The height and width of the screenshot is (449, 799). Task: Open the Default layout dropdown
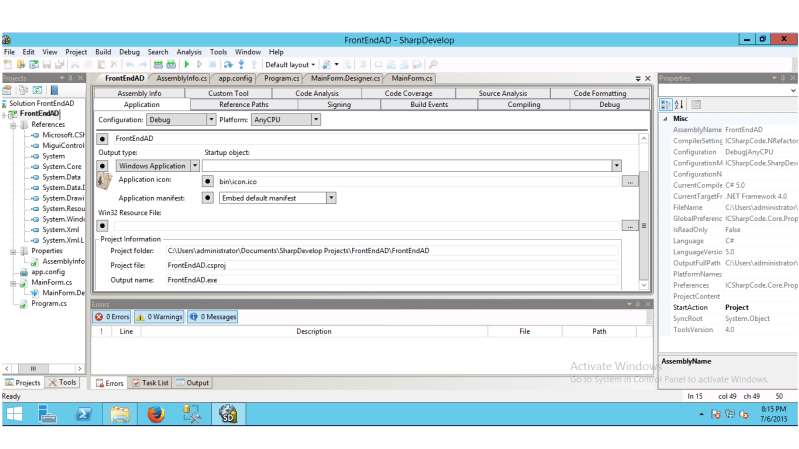[x=290, y=65]
